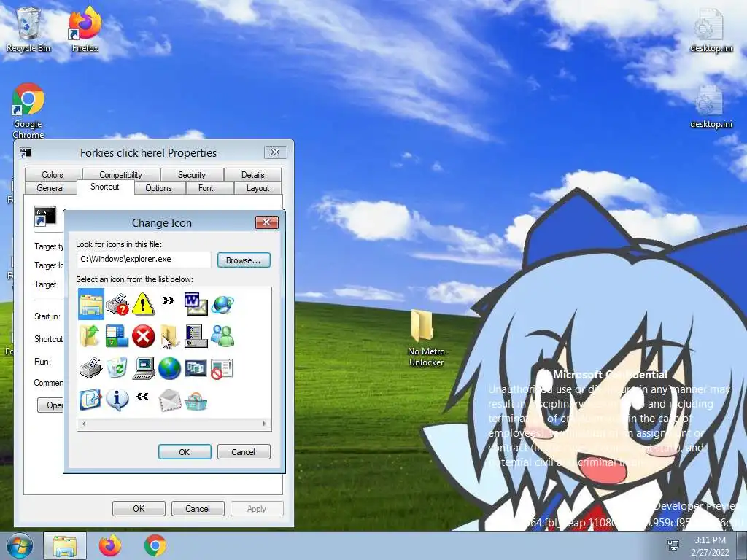The width and height of the screenshot is (747, 560).
Task: Open the Details tab
Action: (x=252, y=175)
